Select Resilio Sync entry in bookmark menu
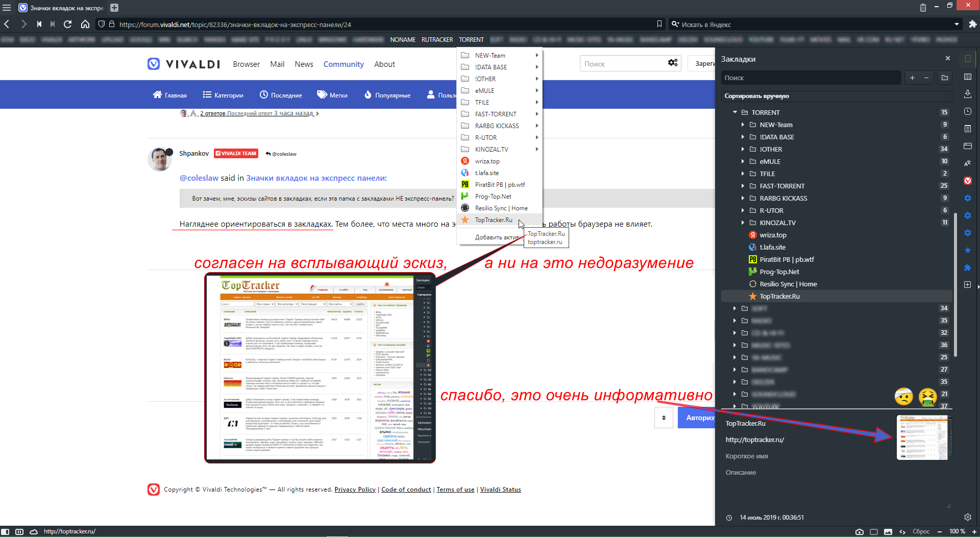The height and width of the screenshot is (537, 980). (500, 208)
